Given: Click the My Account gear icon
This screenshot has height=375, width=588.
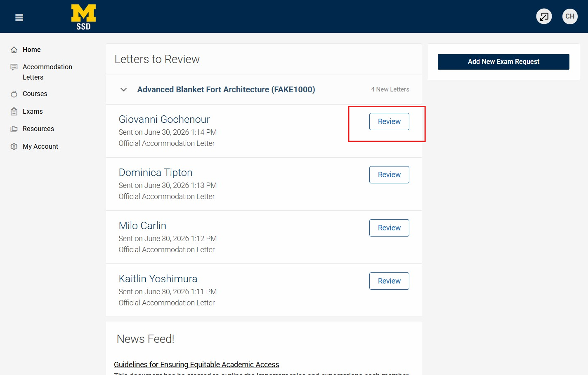Looking at the screenshot, I should [14, 147].
